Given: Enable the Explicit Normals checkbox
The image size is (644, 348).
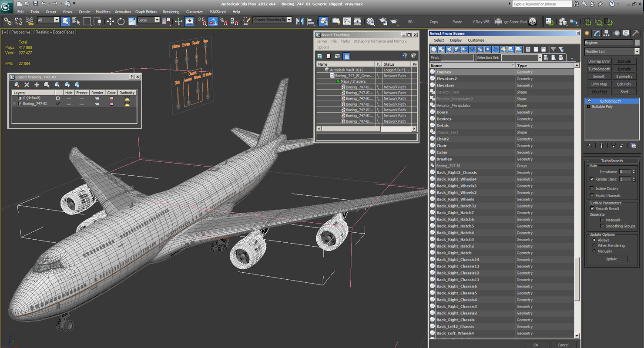Looking at the screenshot, I should (592, 195).
